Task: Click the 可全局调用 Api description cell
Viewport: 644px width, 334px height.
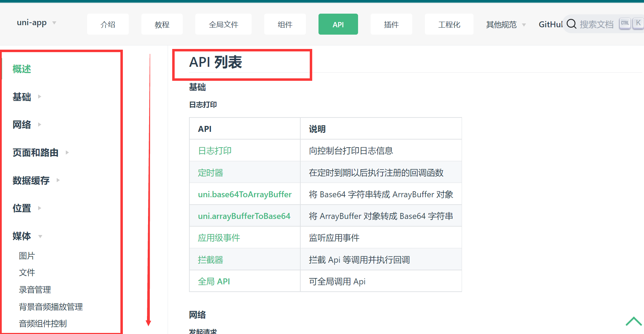Action: click(381, 282)
